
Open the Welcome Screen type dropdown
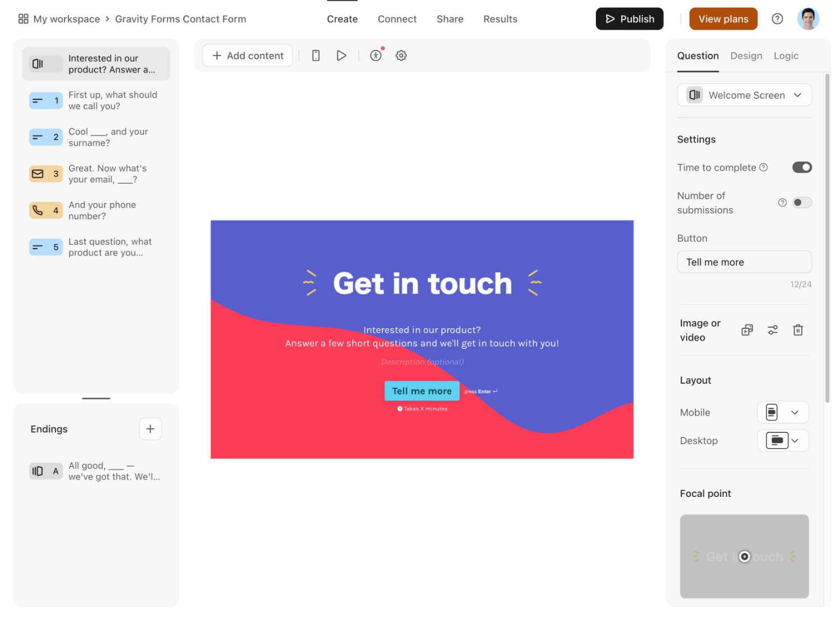click(744, 95)
